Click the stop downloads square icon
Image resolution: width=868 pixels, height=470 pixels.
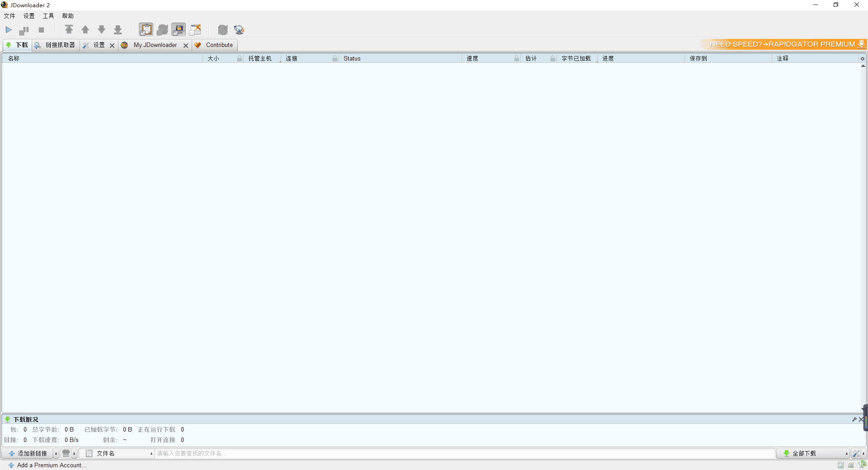[x=41, y=30]
